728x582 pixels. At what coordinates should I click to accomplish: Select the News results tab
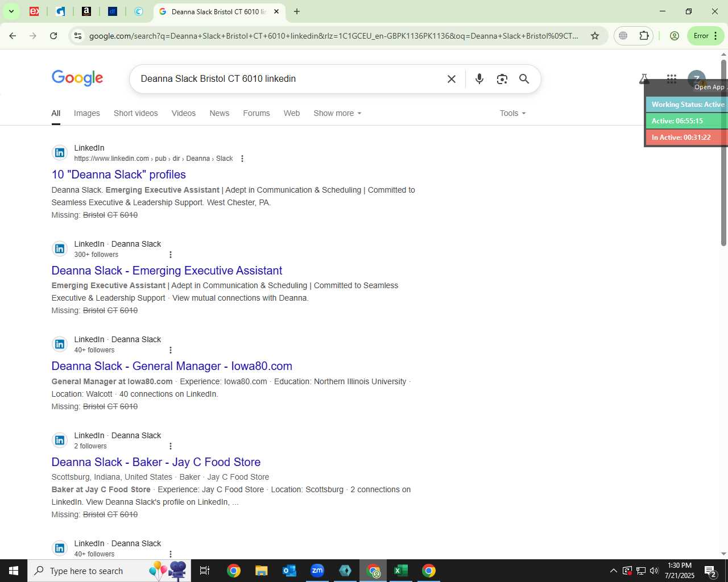tap(220, 113)
